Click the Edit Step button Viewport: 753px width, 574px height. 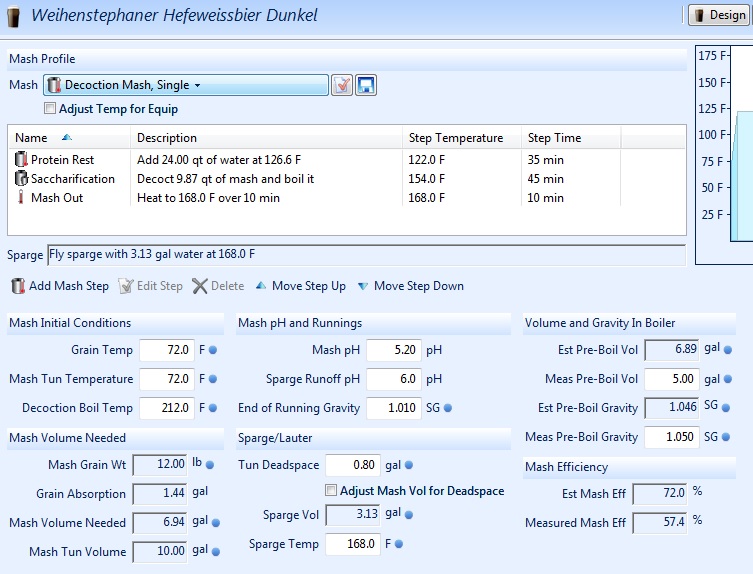[151, 286]
